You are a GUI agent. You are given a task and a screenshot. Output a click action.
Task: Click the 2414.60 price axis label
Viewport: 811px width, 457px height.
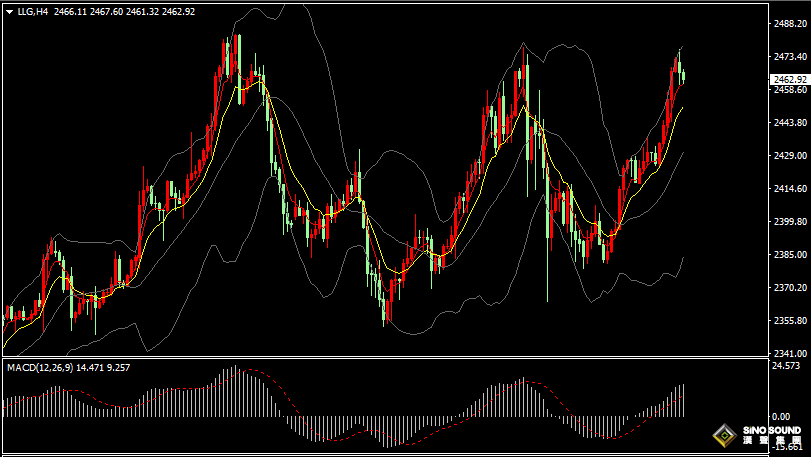(789, 189)
